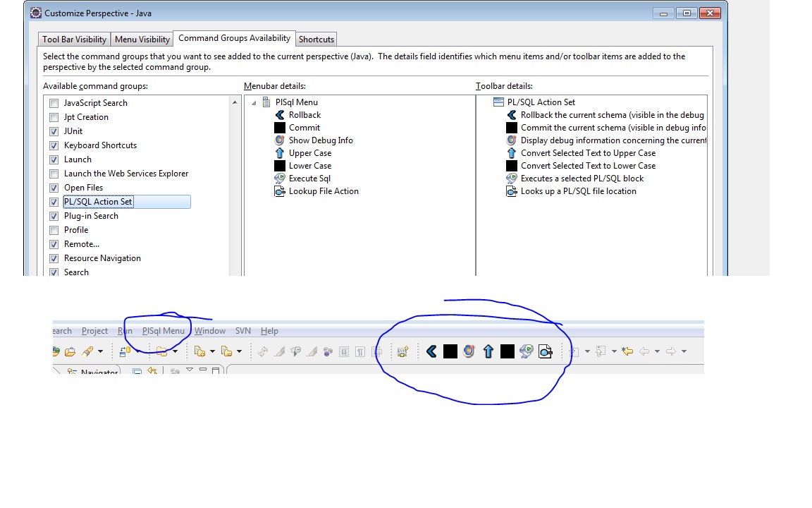
Task: Click the SVN toolbar icon
Action: (403, 351)
